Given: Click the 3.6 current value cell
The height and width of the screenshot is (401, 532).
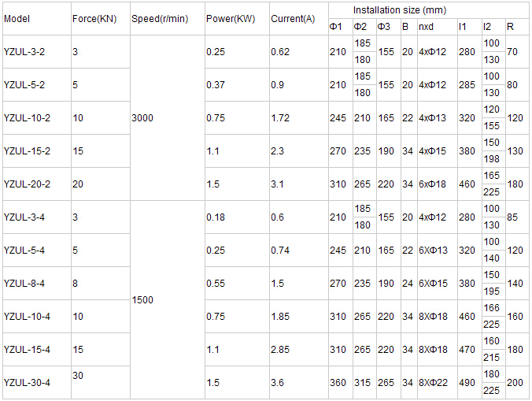Looking at the screenshot, I should 277,382.
